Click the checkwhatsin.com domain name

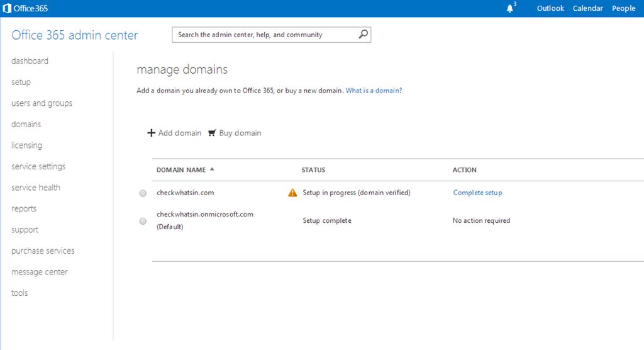click(x=186, y=193)
